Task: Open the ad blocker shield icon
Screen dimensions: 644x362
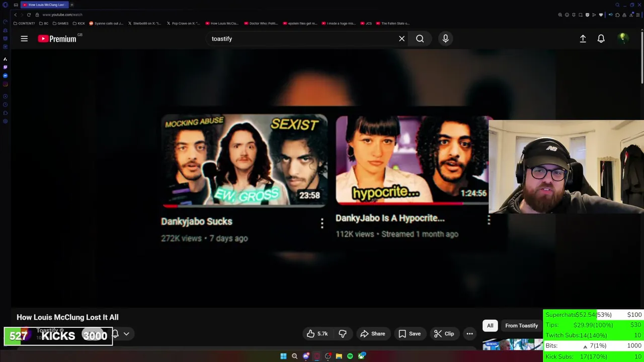Action: [x=587, y=15]
